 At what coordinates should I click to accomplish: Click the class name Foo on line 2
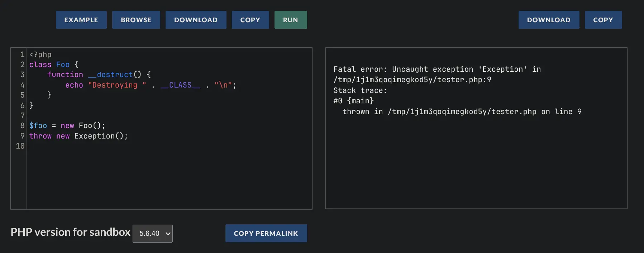(x=63, y=65)
